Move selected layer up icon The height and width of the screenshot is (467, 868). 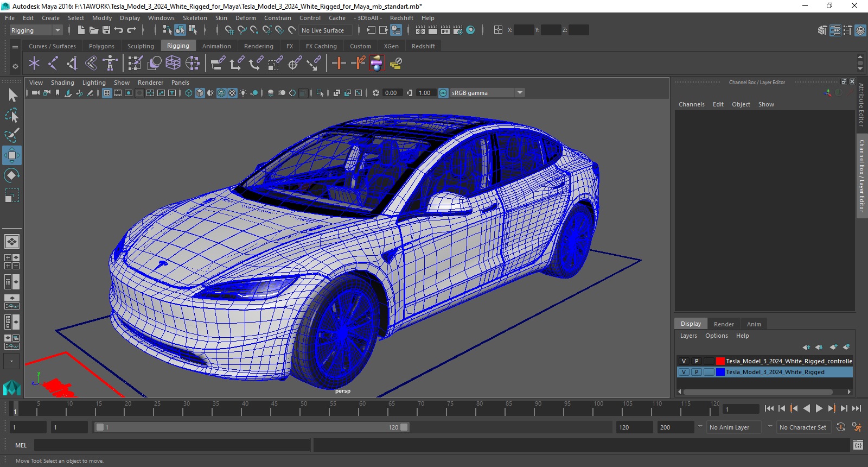tap(806, 347)
